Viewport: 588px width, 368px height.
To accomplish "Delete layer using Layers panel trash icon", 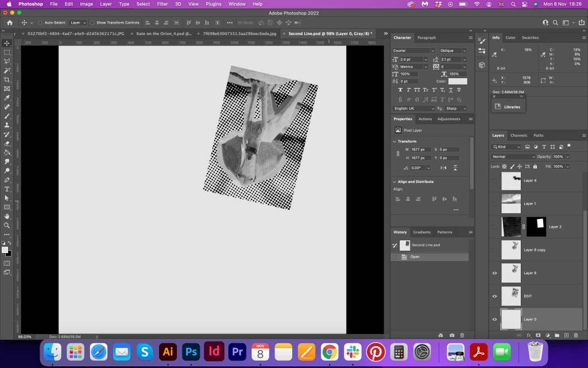I will 576,335.
